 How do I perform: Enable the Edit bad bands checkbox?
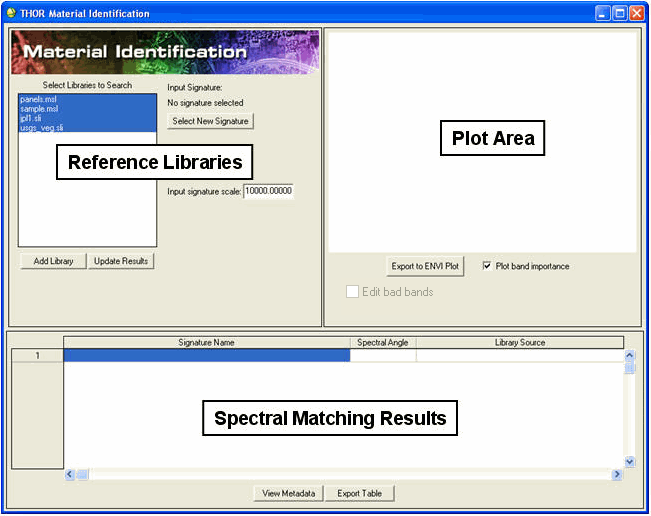pos(352,291)
